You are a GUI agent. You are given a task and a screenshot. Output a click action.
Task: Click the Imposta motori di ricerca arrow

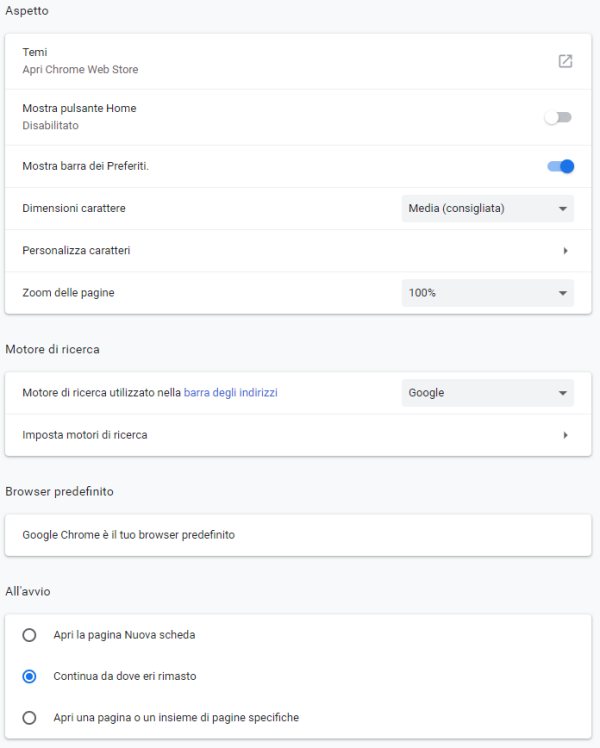pos(565,435)
